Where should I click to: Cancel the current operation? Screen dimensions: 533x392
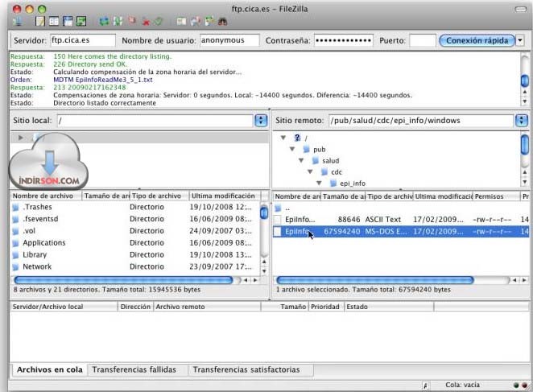pyautogui.click(x=131, y=22)
